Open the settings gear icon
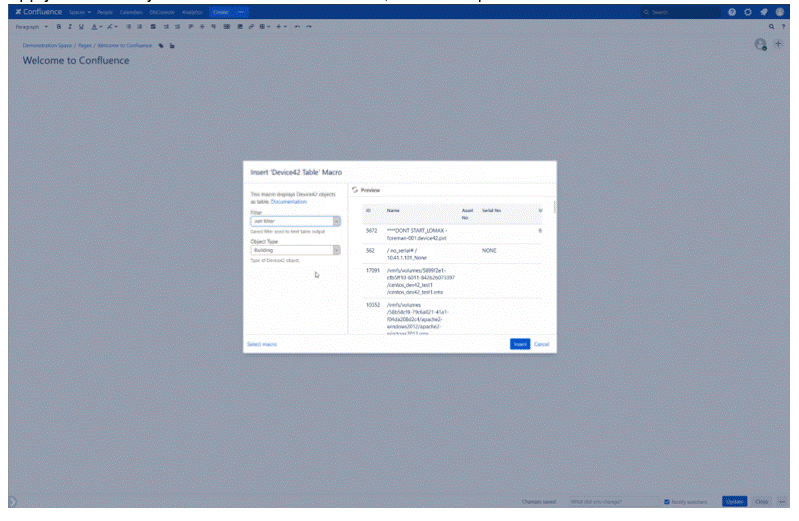This screenshot has height=521, width=799. [x=749, y=12]
